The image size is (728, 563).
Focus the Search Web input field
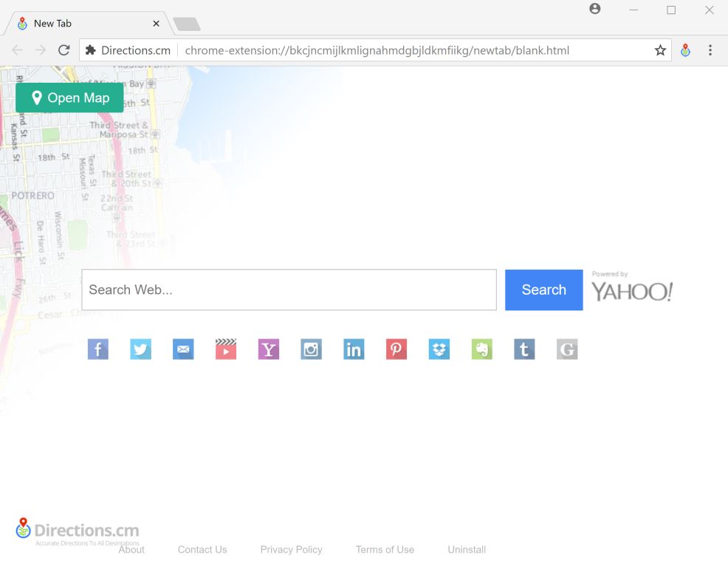coord(289,290)
